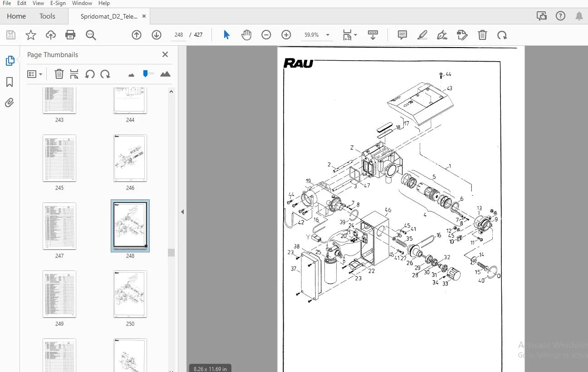Go to the next page

[157, 35]
